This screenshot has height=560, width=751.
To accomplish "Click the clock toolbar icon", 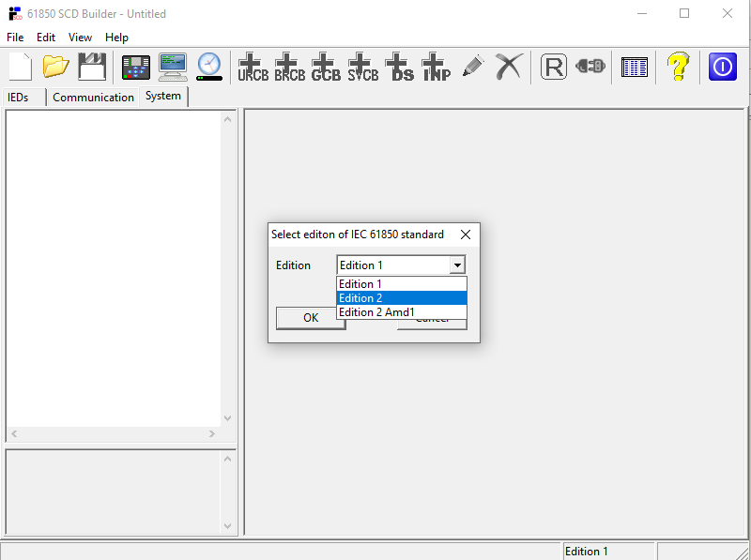I will 209,67.
